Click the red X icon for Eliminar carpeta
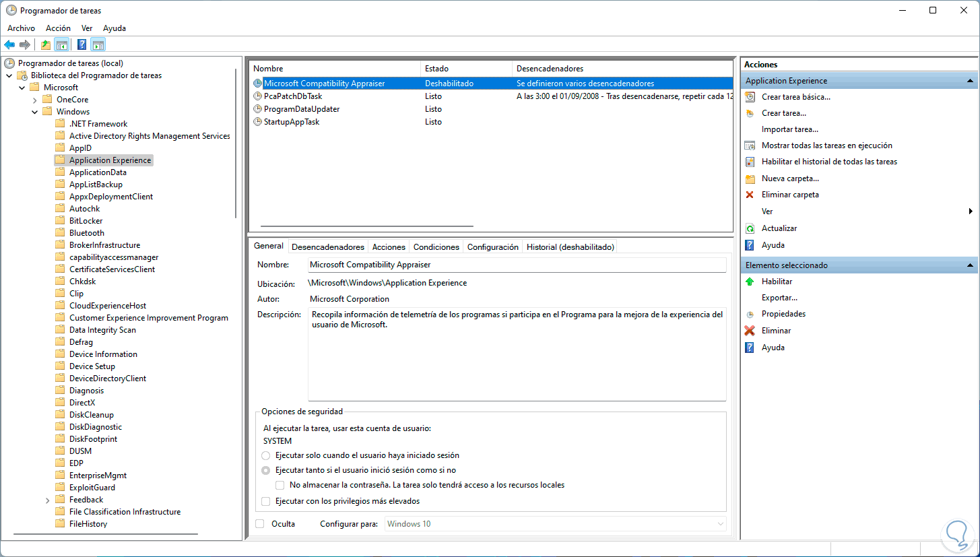This screenshot has height=557, width=980. click(x=750, y=195)
